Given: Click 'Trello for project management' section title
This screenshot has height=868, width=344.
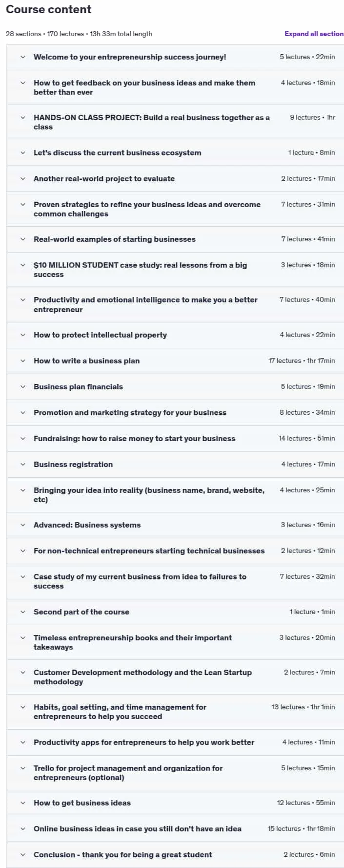Looking at the screenshot, I should pyautogui.click(x=128, y=773).
